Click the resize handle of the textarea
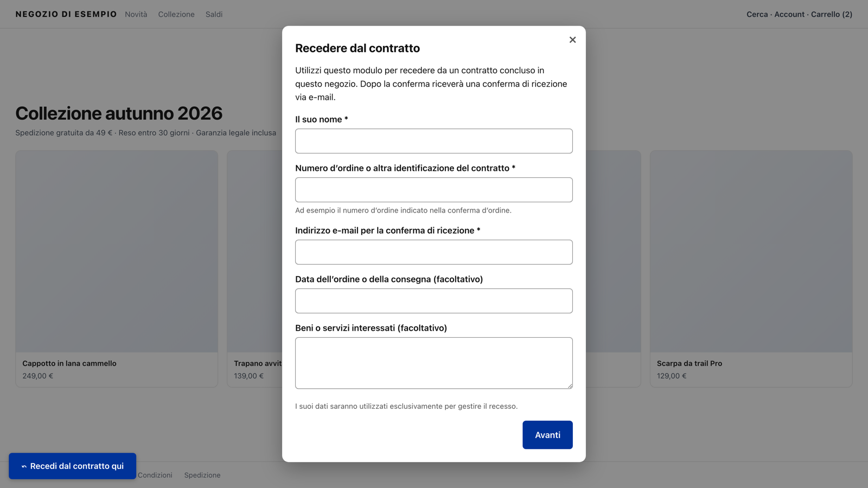Screen dimensions: 868x488 (x=570, y=386)
